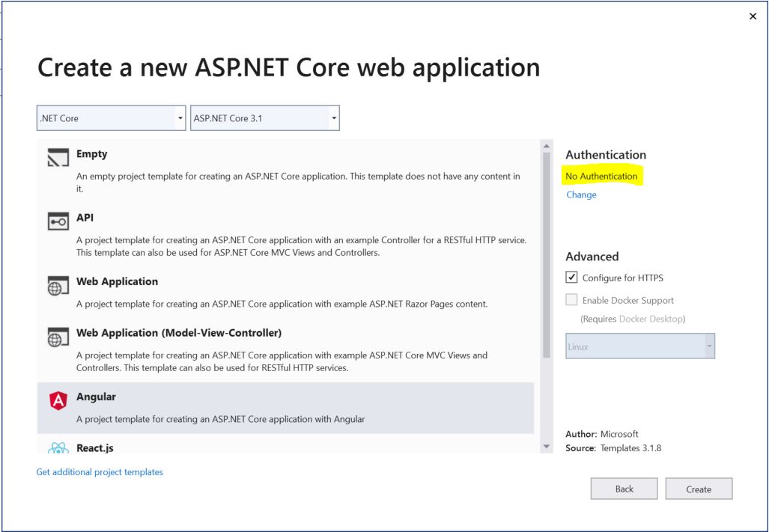Screen dimensions: 769x532
Task: Select the Angular template title
Action: point(96,397)
